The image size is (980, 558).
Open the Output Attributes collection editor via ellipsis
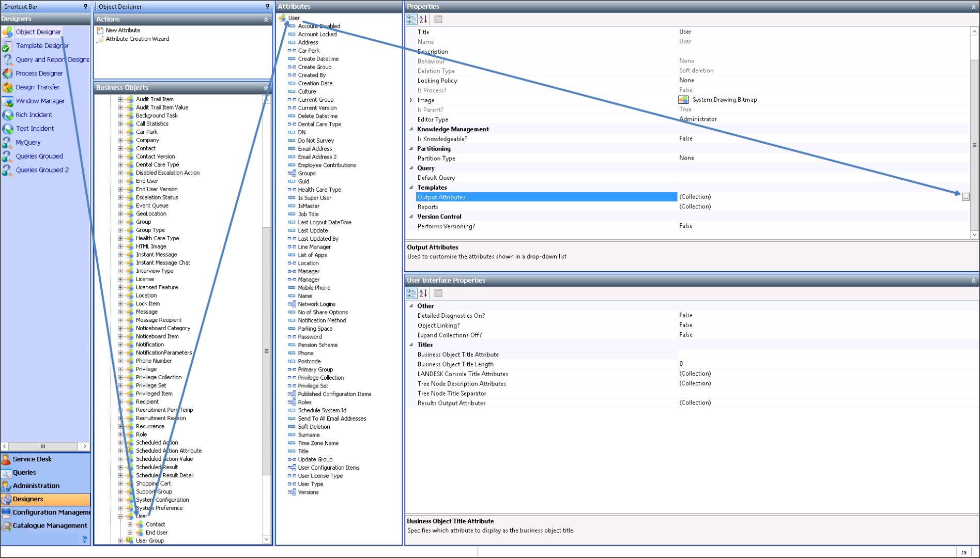[x=966, y=197]
